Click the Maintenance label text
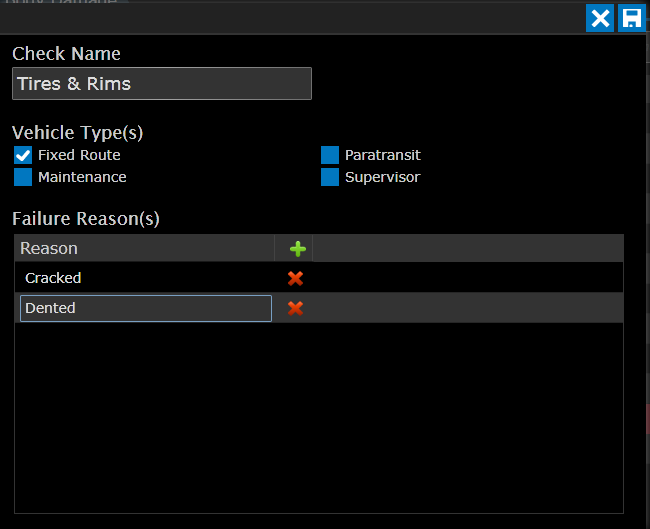This screenshot has height=529, width=650. (x=82, y=177)
